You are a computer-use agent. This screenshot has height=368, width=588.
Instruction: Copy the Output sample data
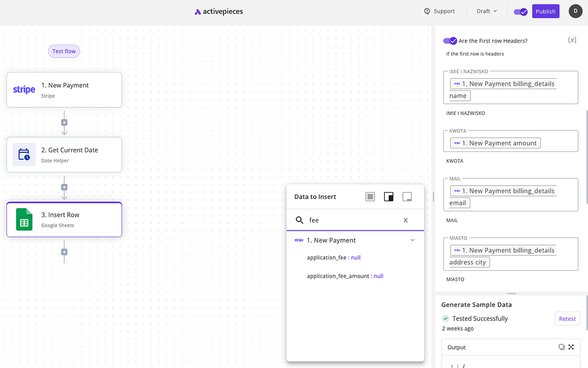[x=561, y=347]
